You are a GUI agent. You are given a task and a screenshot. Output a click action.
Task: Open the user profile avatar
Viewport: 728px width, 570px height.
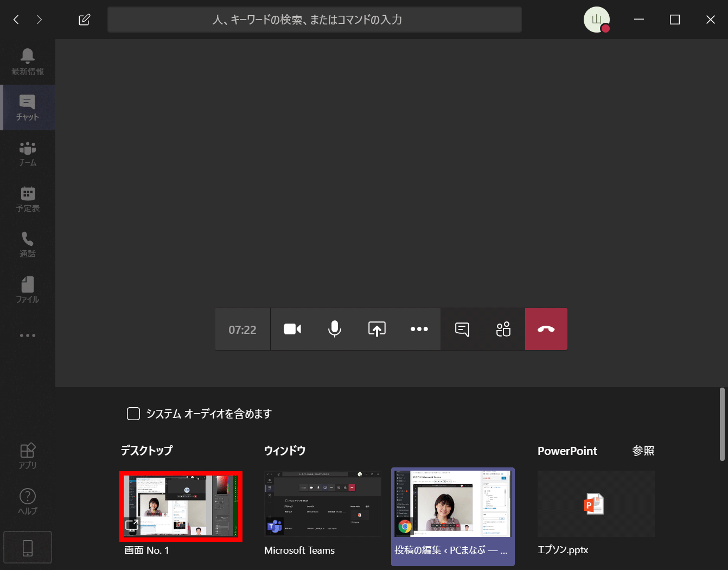click(597, 20)
